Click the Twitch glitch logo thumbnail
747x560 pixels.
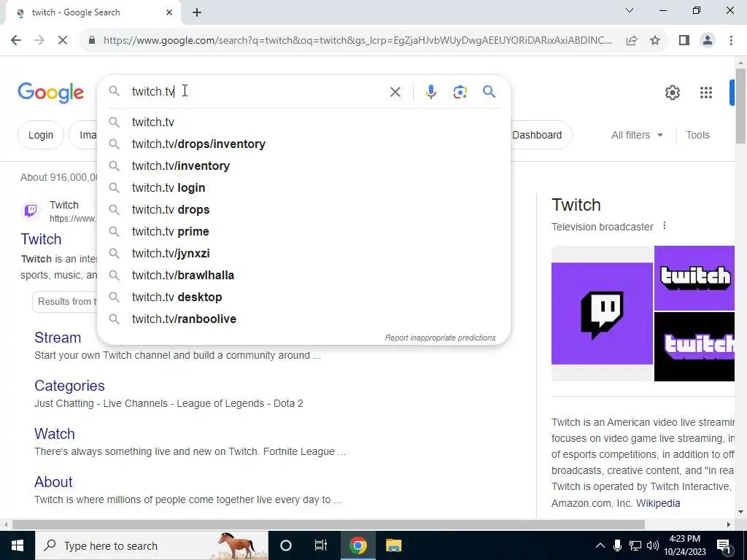[602, 314]
